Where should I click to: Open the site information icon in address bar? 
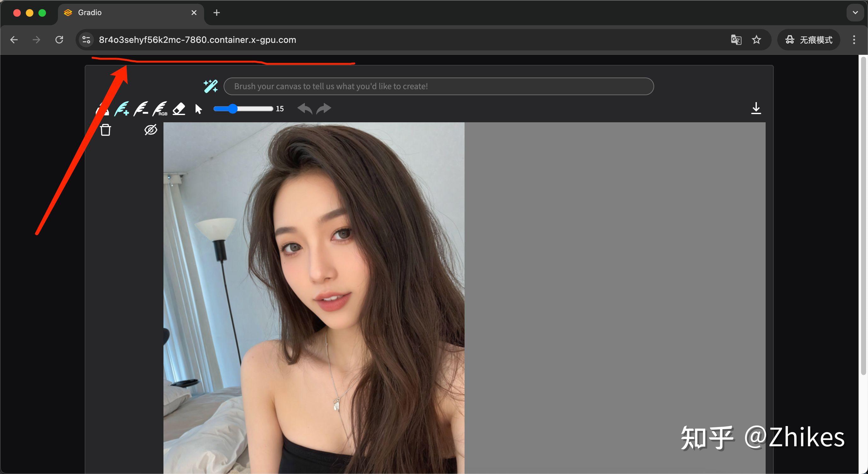pos(86,40)
